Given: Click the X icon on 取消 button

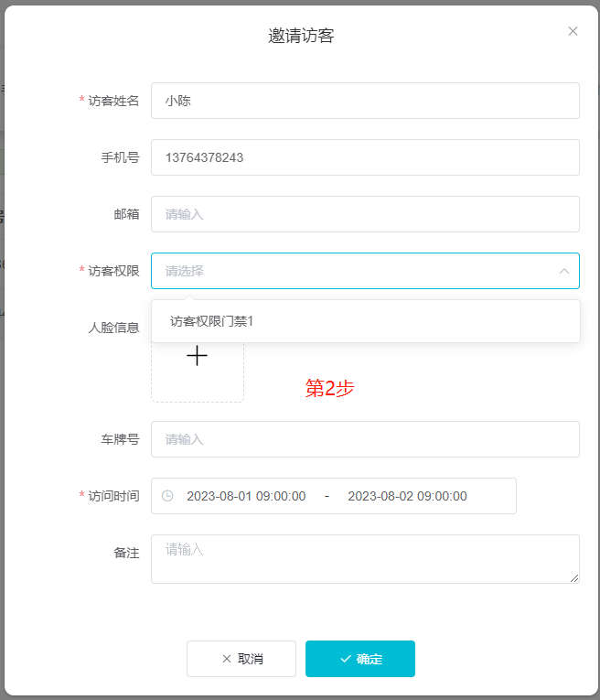Looking at the screenshot, I should tap(227, 659).
